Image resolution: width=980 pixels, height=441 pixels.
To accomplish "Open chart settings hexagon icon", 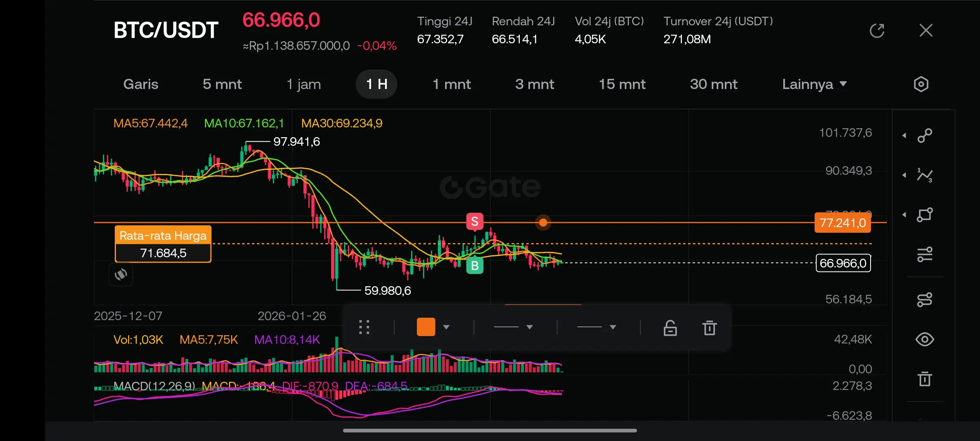I will pyautogui.click(x=921, y=84).
